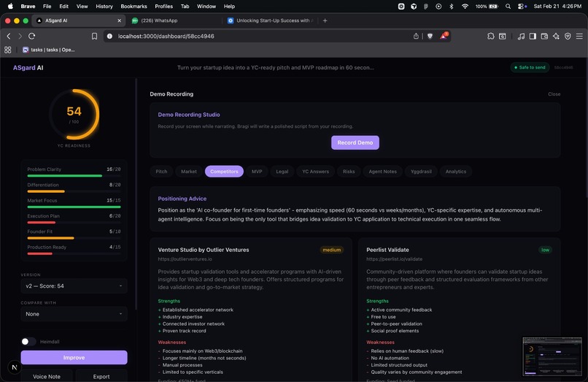Open the Yggdrasil tab
588x382 pixels.
click(x=421, y=172)
